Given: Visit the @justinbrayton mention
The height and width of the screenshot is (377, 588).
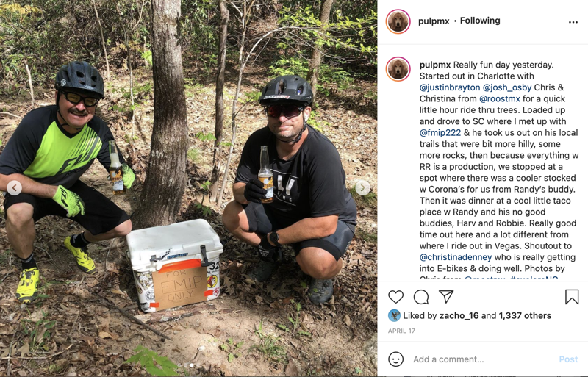Looking at the screenshot, I should pos(450,87).
